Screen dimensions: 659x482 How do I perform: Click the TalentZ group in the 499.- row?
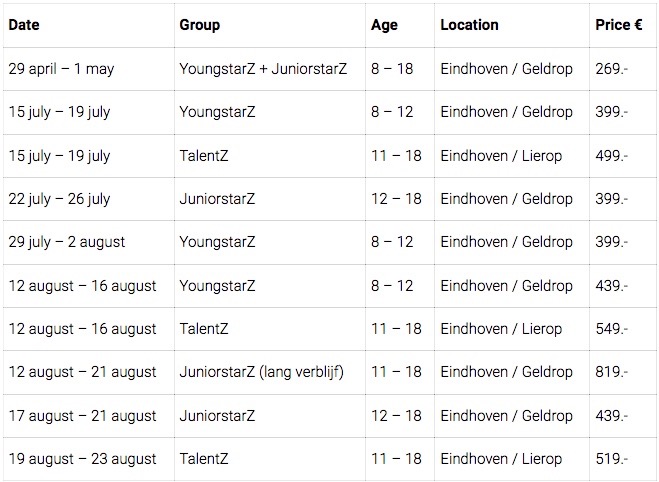[x=204, y=156]
